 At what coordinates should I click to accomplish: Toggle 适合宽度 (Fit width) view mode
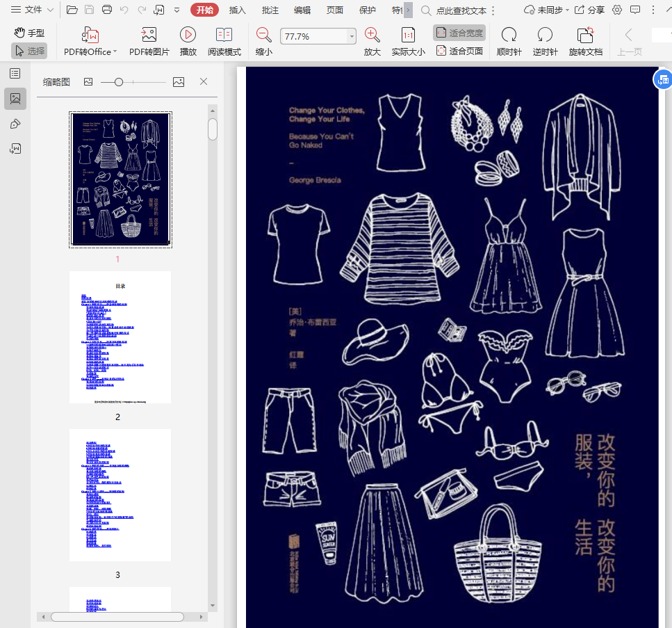tap(459, 33)
